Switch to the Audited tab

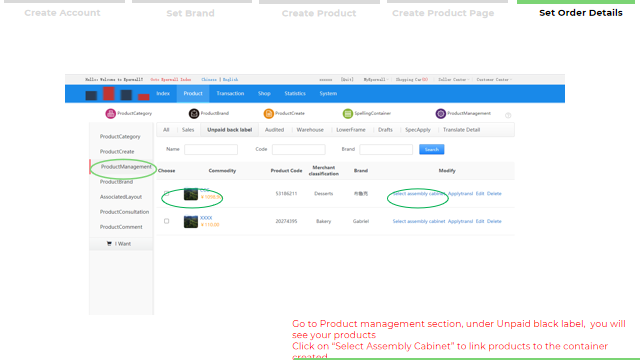tap(274, 130)
